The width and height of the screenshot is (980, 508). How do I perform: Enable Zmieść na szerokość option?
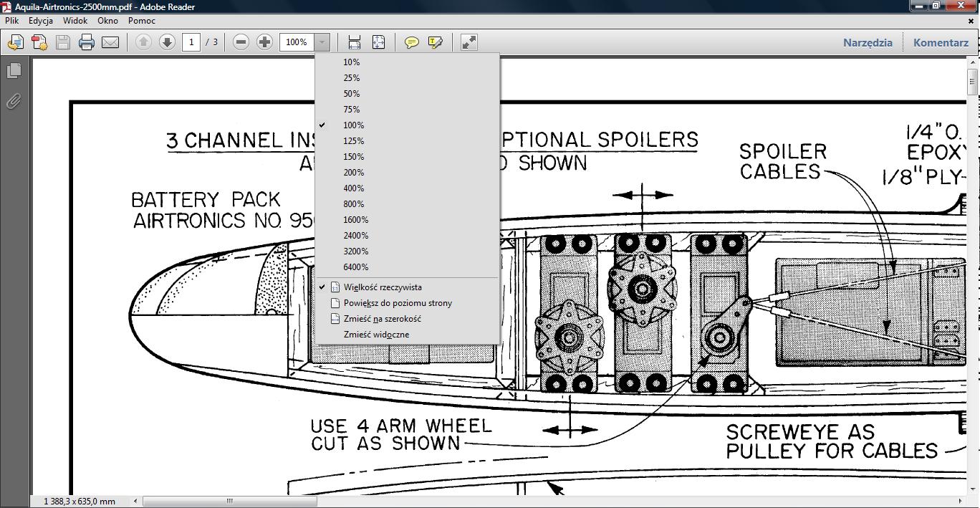click(382, 319)
